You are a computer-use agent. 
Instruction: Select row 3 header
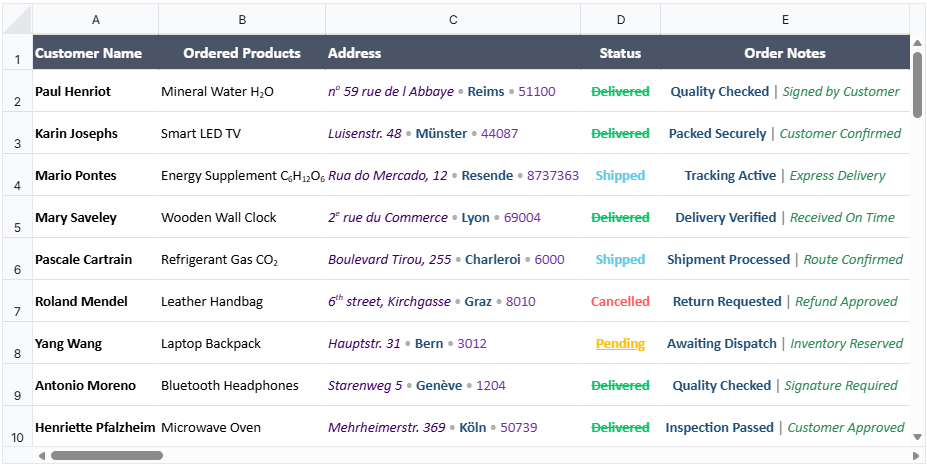tap(18, 133)
